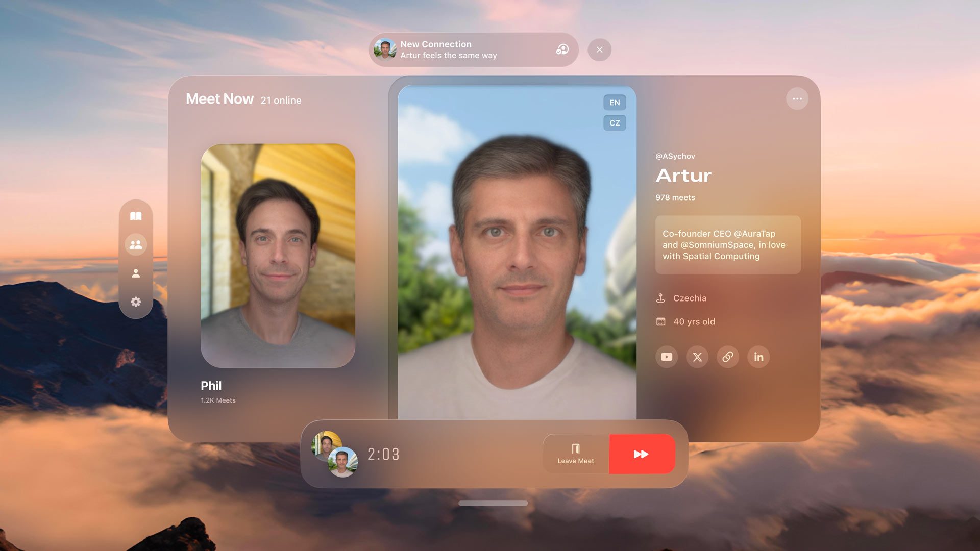Open Artur's YouTube channel
Image resolution: width=980 pixels, height=551 pixels.
(667, 357)
